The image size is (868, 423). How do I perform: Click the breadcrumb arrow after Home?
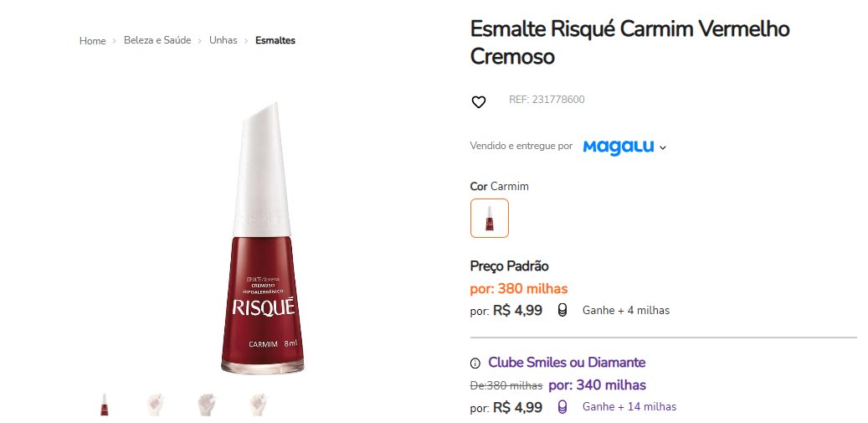(115, 41)
